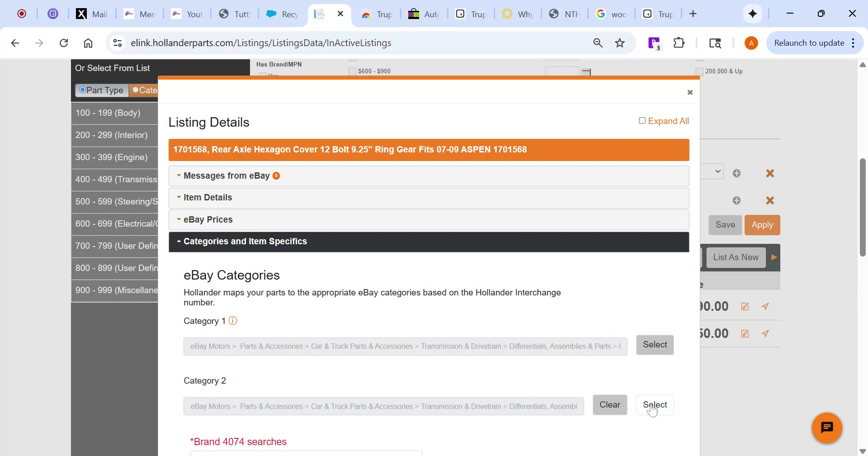The height and width of the screenshot is (456, 868).
Task: Open the chat bubble widget
Action: [x=827, y=427]
